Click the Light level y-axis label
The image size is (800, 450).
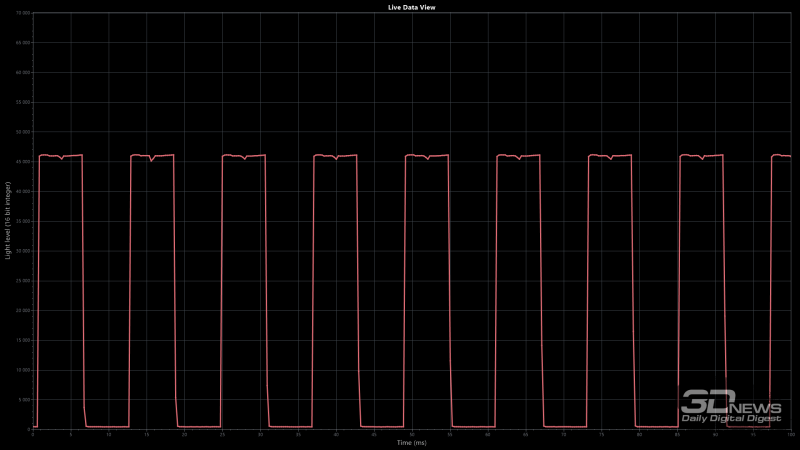pyautogui.click(x=8, y=222)
